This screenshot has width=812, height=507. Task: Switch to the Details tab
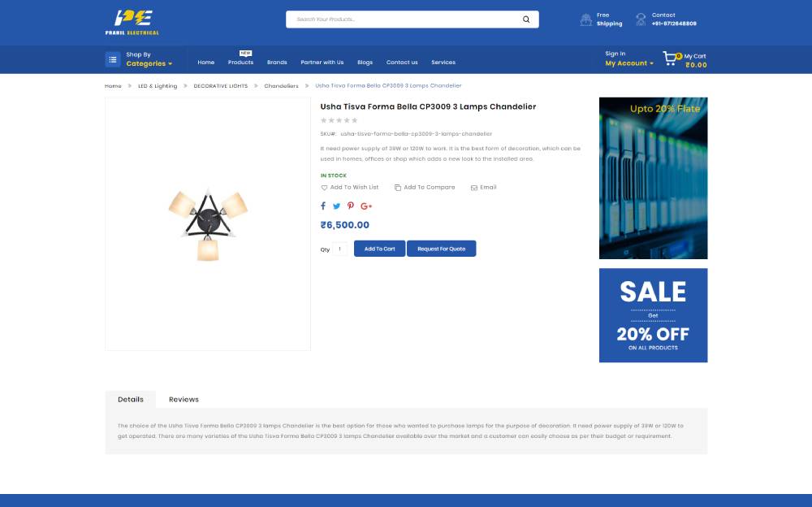tap(131, 400)
